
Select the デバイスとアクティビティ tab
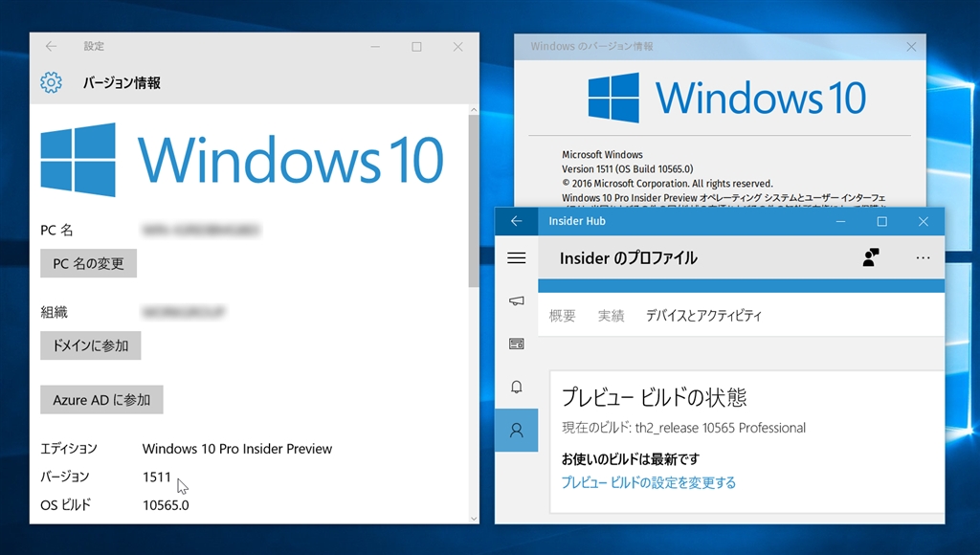pyautogui.click(x=703, y=316)
